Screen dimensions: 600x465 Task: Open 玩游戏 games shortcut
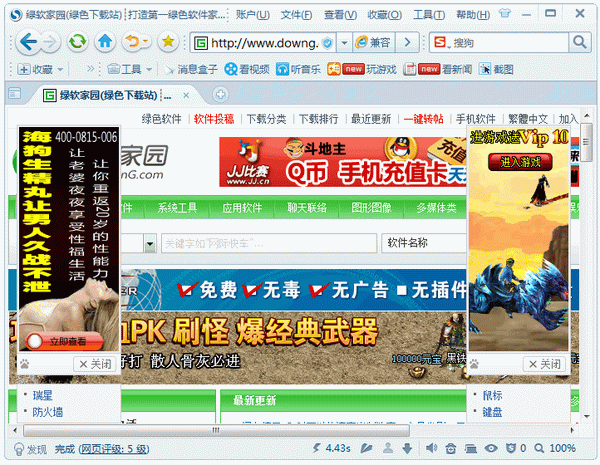(x=362, y=69)
